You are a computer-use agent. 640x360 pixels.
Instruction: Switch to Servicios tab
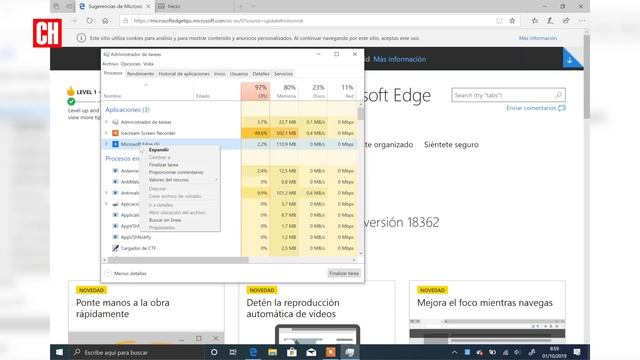point(283,74)
